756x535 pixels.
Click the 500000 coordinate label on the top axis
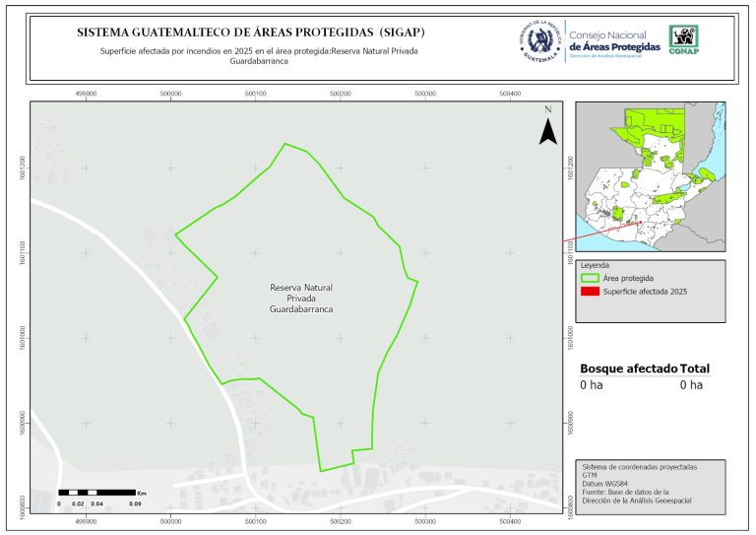tap(171, 93)
